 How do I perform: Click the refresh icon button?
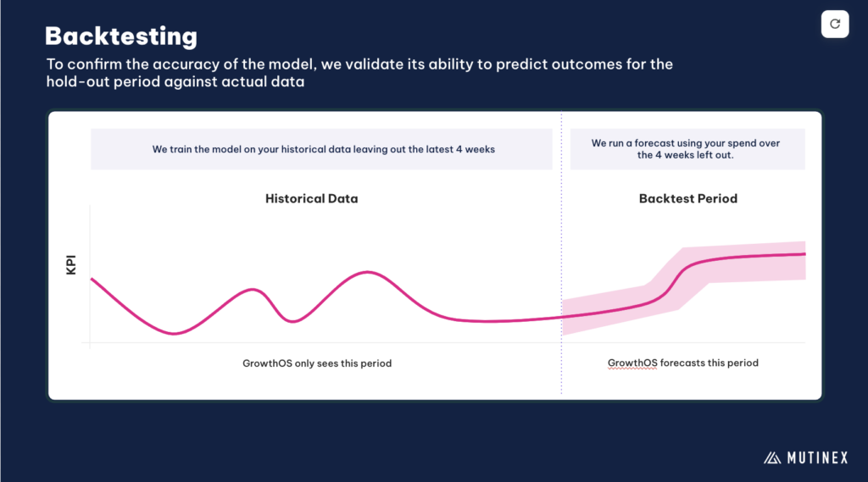tap(835, 24)
